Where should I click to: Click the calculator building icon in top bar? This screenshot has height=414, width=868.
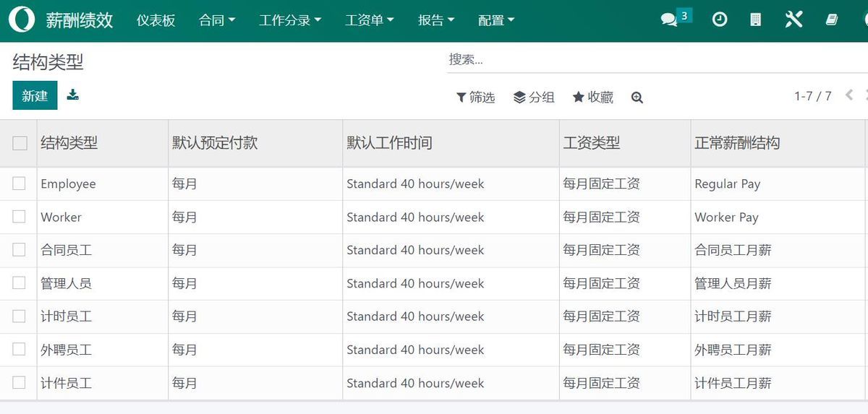[x=756, y=20]
